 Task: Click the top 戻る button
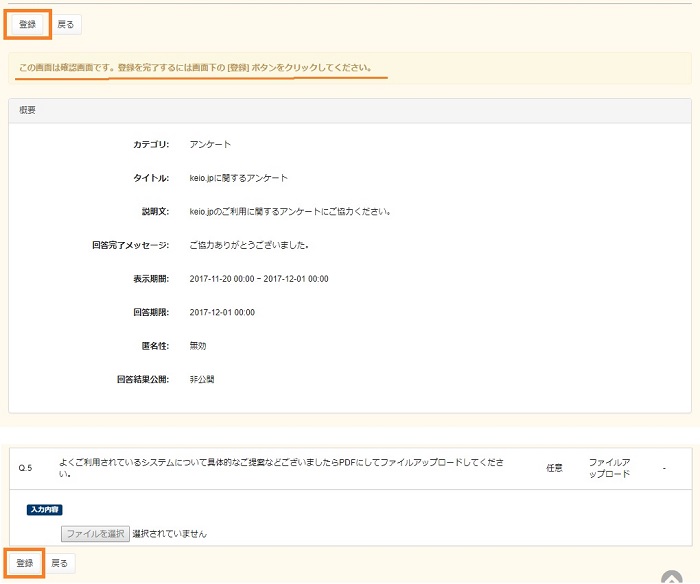point(65,24)
